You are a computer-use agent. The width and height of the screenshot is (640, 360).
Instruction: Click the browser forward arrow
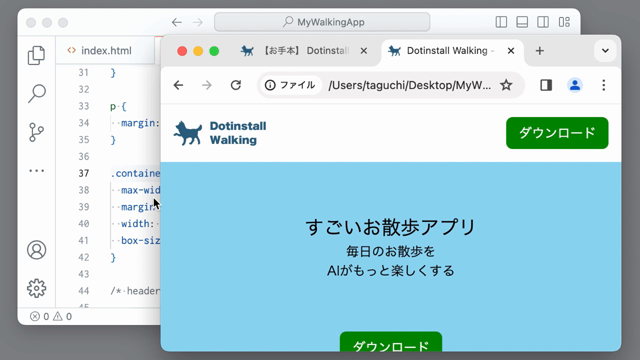coord(207,85)
